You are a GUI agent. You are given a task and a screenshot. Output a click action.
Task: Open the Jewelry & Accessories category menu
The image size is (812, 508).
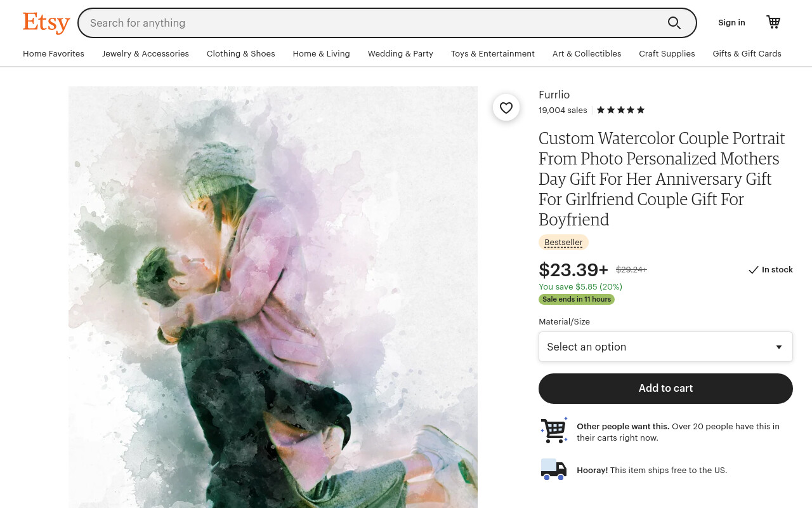point(145,54)
